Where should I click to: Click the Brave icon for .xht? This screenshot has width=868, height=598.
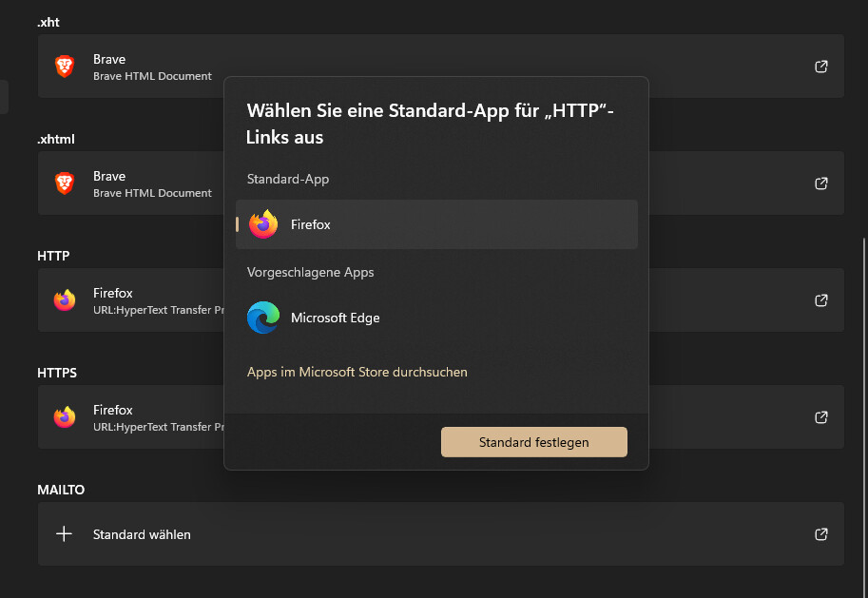(x=65, y=67)
